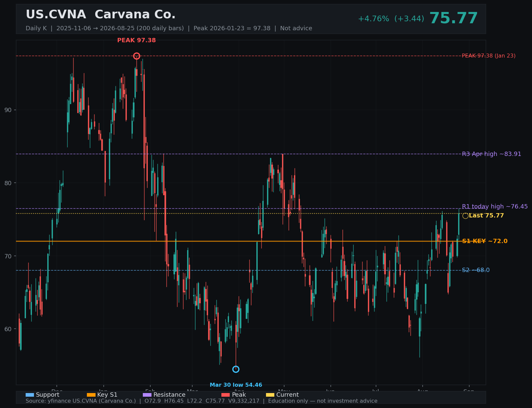Click the 'R1 today high ~76.45' label
The height and width of the screenshot is (408, 532).
click(x=495, y=206)
